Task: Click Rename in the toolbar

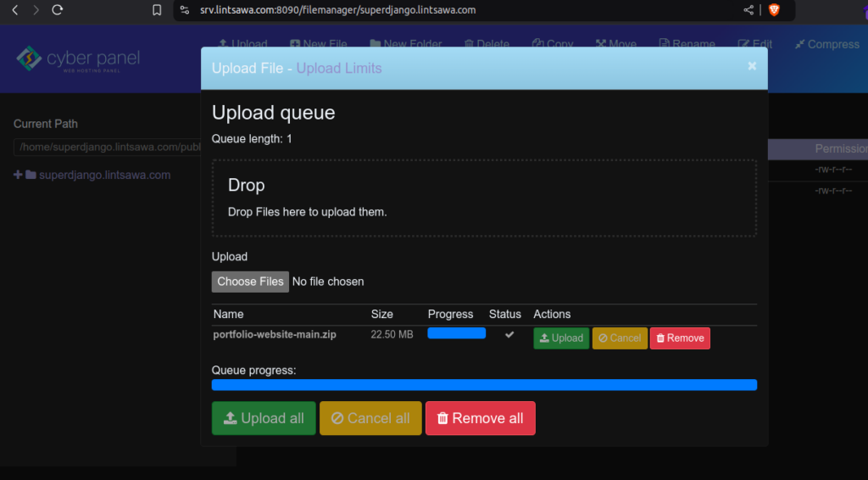Action: point(687,44)
